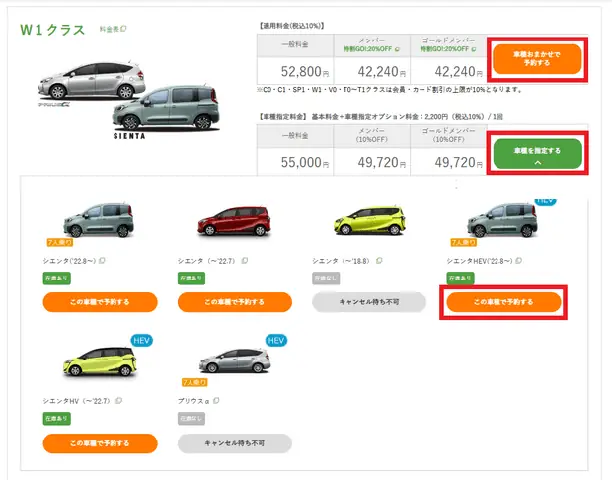Click キャンセル待ち不可 button under プリウスα
The height and width of the screenshot is (480, 612).
235,443
